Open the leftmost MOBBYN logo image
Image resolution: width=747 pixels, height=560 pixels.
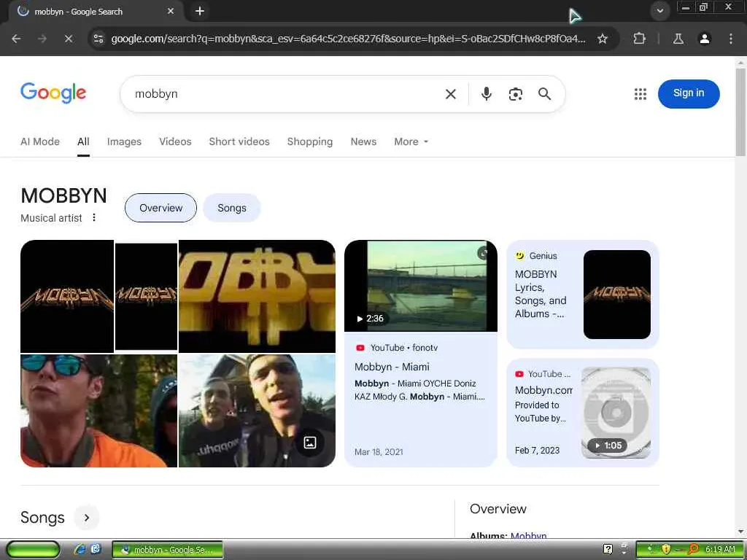point(66,296)
